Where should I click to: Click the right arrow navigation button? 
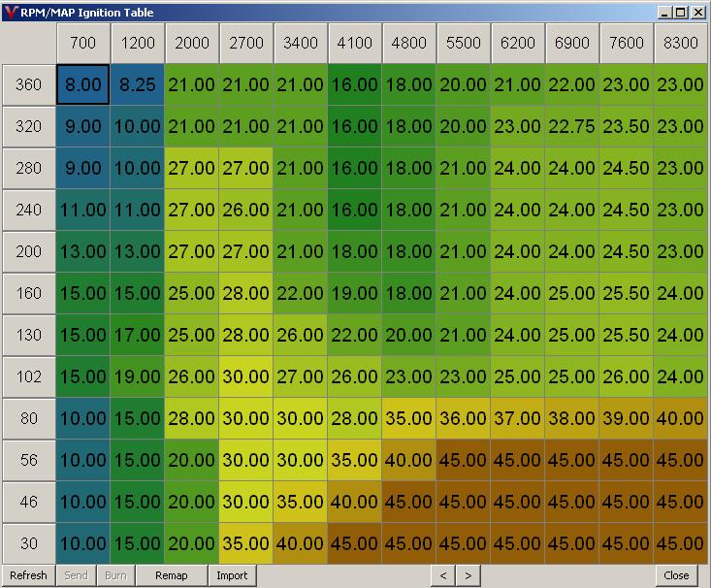[468, 575]
